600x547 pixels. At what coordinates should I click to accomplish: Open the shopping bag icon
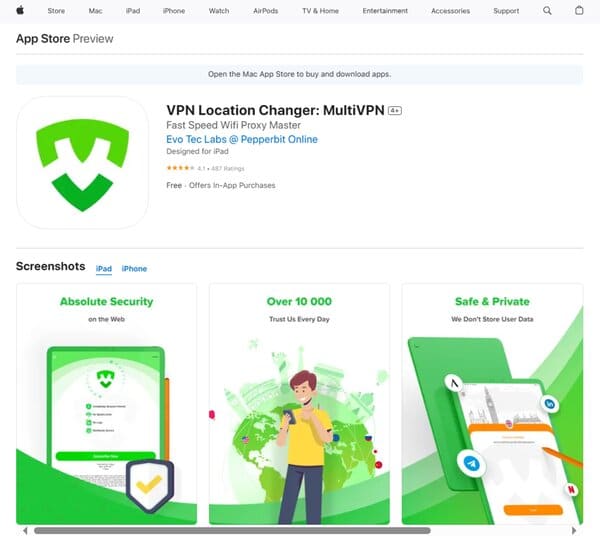[x=579, y=10]
